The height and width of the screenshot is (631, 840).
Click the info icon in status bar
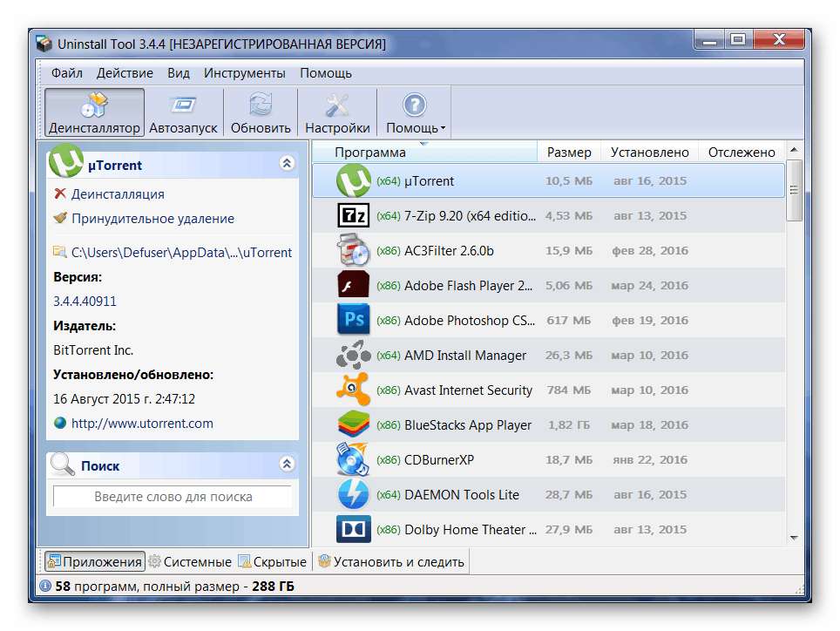pos(46,586)
